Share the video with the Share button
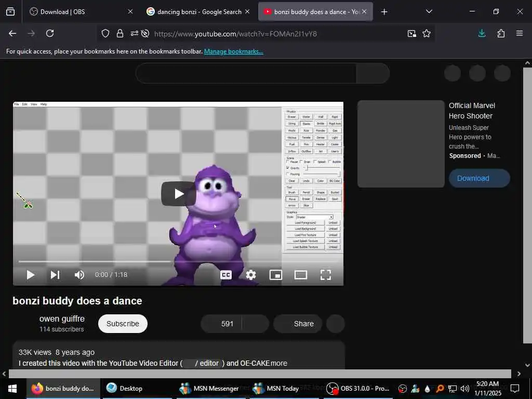Viewport: 532px width, 399px height. click(x=298, y=324)
